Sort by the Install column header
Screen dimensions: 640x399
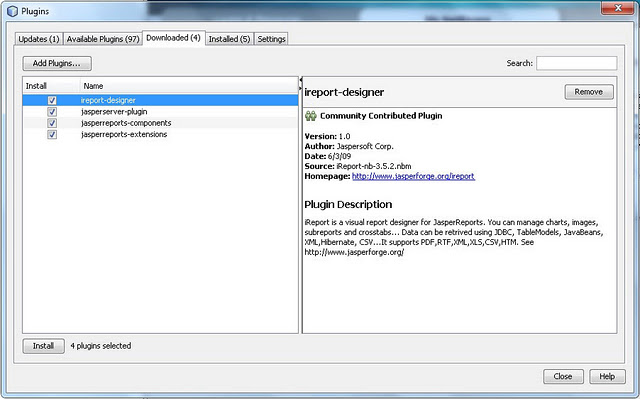click(51, 86)
